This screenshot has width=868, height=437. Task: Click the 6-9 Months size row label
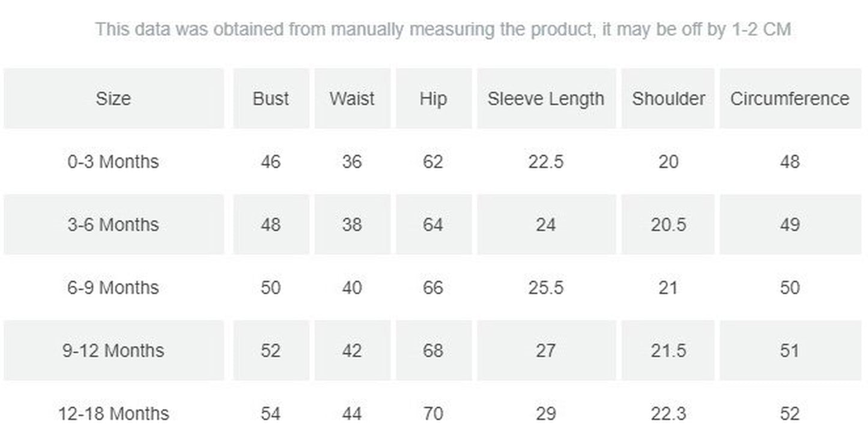pyautogui.click(x=113, y=288)
